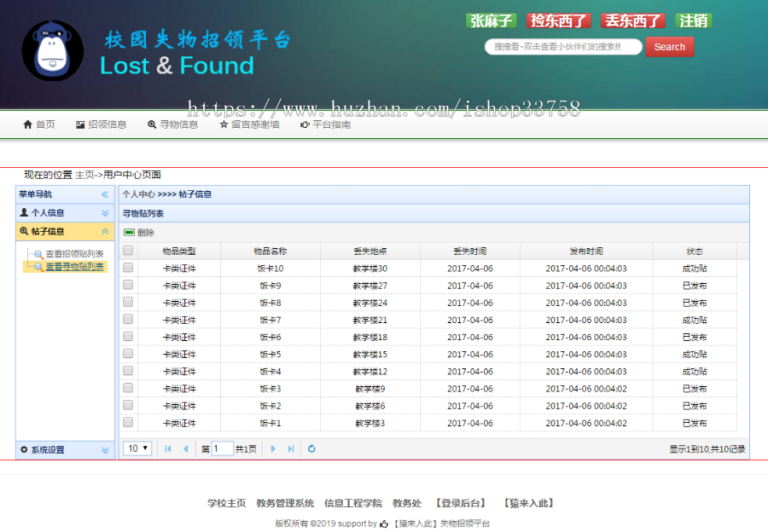The height and width of the screenshot is (532, 768).
Task: Click the Search button
Action: pyautogui.click(x=669, y=47)
